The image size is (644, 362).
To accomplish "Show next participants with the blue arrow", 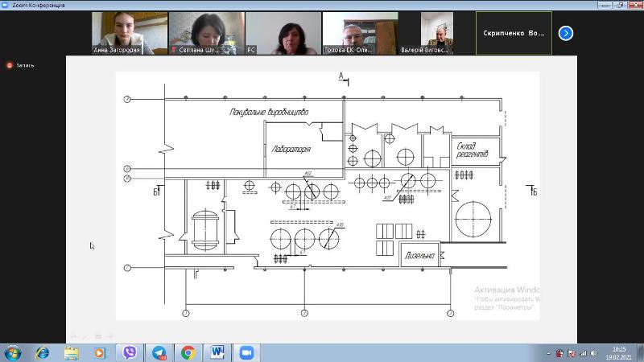I will coord(566,33).
